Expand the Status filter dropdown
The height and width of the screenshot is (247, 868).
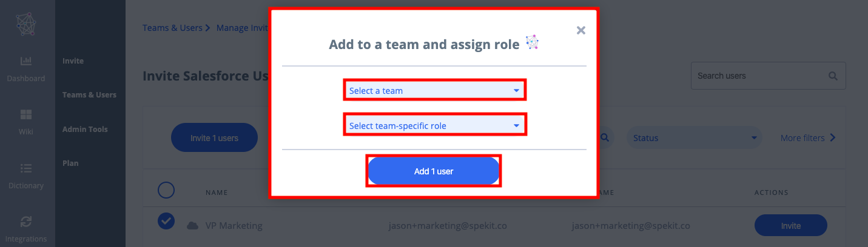click(694, 138)
